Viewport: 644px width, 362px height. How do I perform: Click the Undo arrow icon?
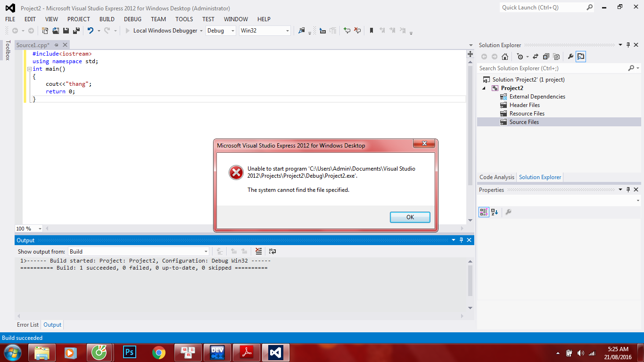tap(91, 31)
